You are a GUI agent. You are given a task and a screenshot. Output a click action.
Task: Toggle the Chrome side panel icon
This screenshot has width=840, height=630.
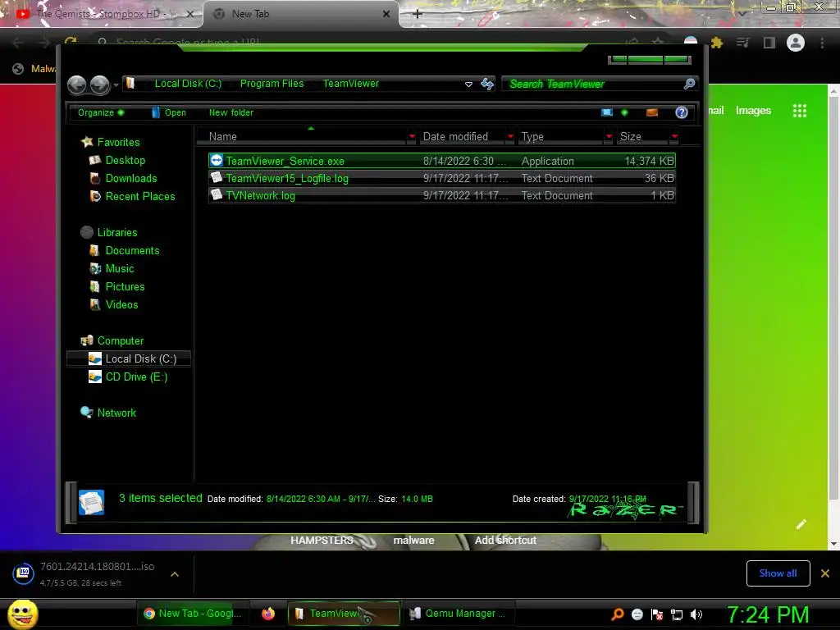pos(769,43)
